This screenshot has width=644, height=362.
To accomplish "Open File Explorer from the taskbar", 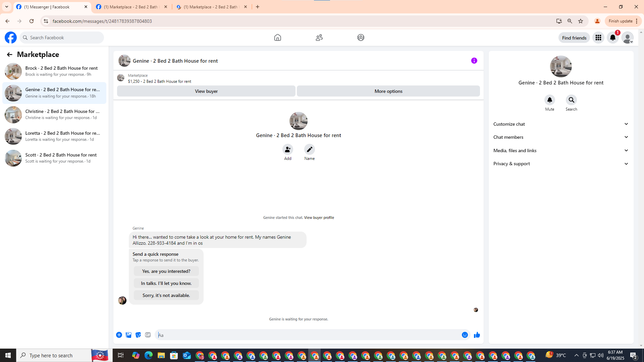I will (x=161, y=355).
